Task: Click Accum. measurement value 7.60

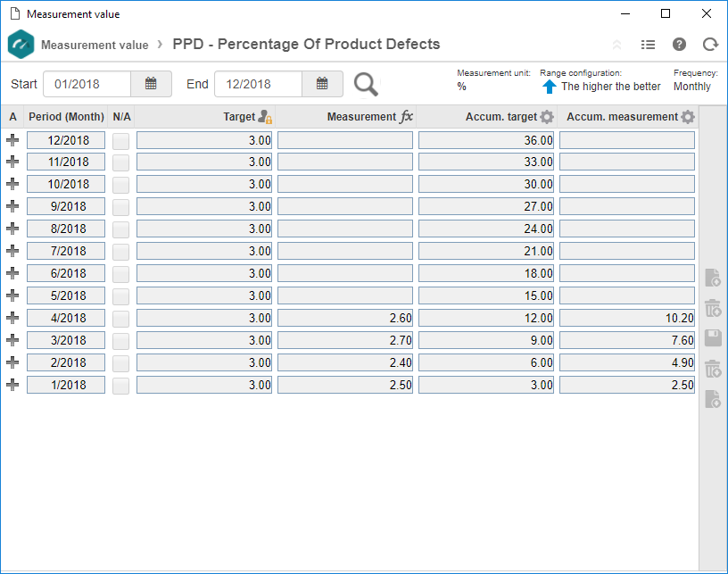Action: (627, 340)
